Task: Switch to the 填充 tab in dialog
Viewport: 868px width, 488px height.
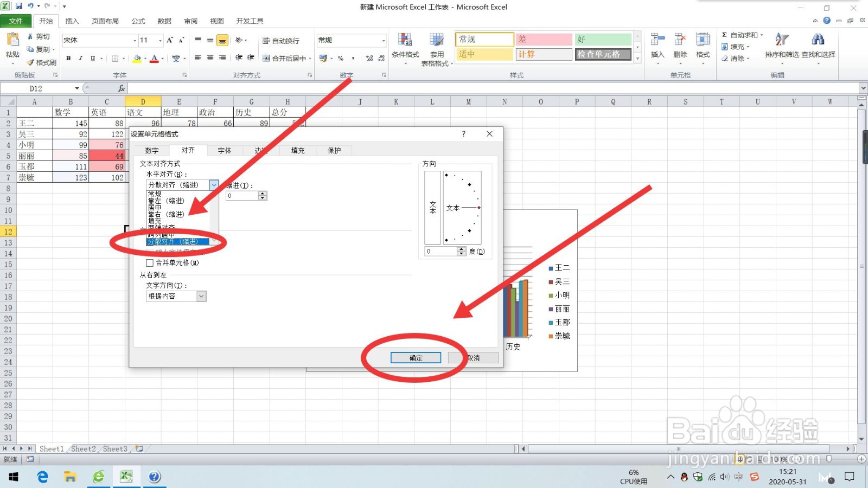Action: click(298, 151)
